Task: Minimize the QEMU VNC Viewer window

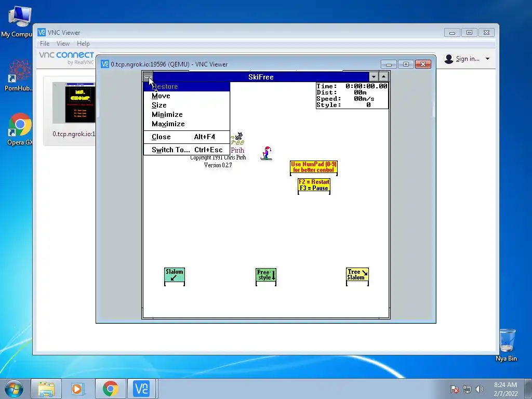Action: coord(389,64)
